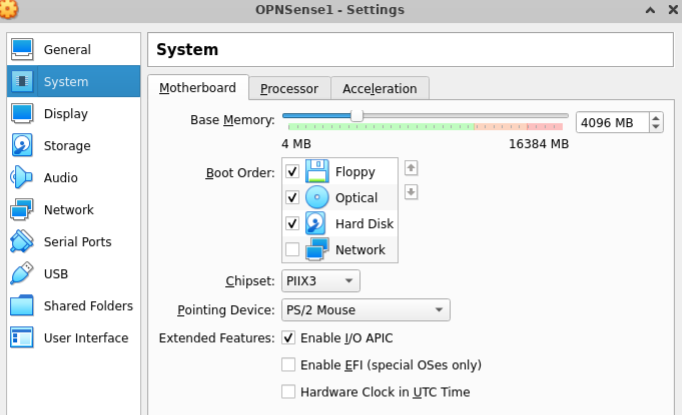Screen dimensions: 682x415
Task: Move selected boot item down
Action: pyautogui.click(x=411, y=192)
